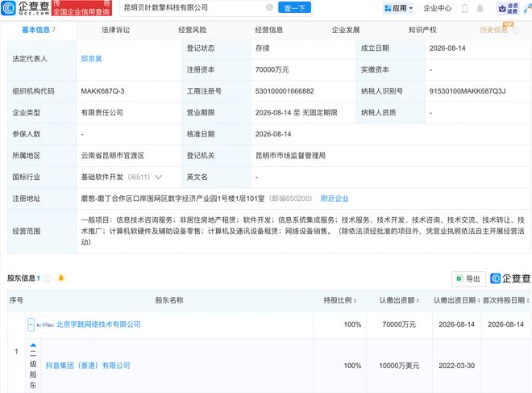Click the info icon next to 股东信息
Image resolution: width=532 pixels, height=393 pixels.
tap(48, 278)
